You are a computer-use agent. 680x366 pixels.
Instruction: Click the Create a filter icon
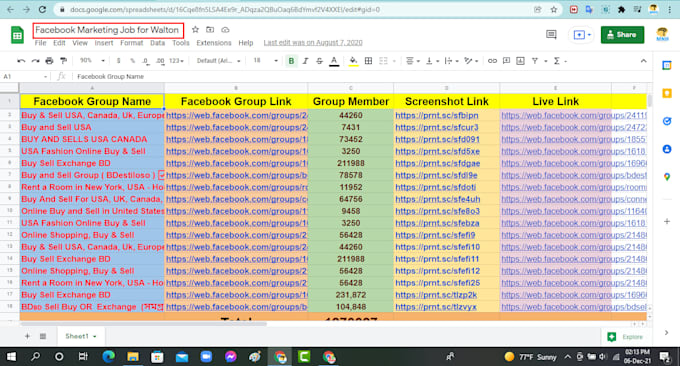click(x=535, y=61)
